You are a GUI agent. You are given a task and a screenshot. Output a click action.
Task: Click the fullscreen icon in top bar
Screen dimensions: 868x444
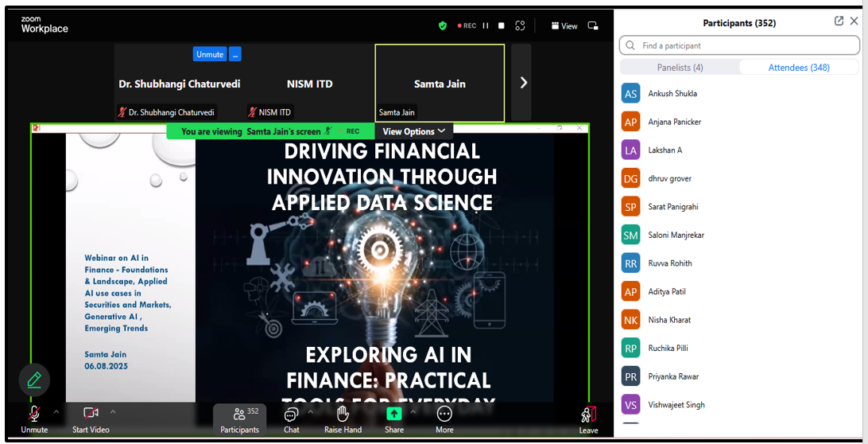tap(521, 25)
